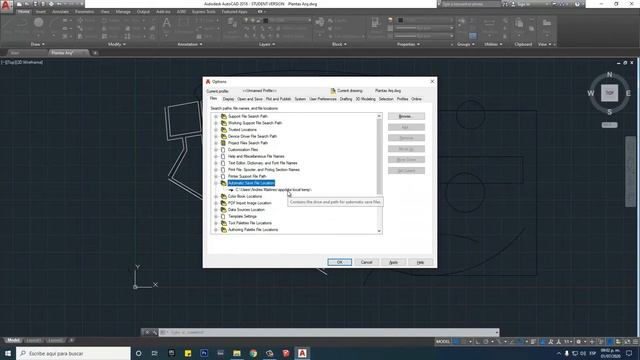Viewport: 640px width, 360px height.
Task: Open the Drafting tab in Options
Action: click(346, 99)
